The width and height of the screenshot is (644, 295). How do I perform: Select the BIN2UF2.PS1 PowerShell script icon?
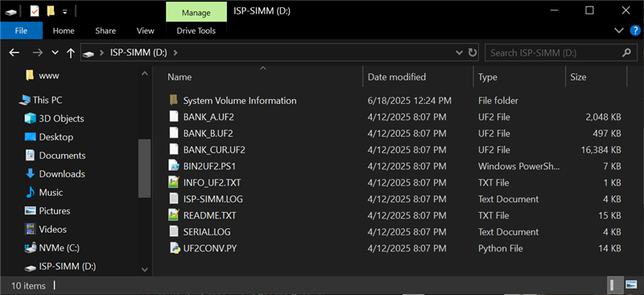coord(174,166)
